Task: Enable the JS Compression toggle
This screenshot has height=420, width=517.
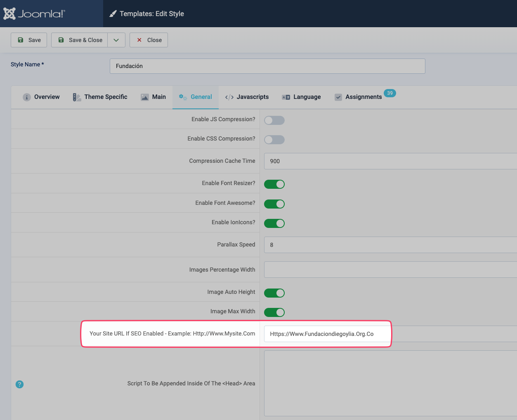Action: tap(274, 120)
